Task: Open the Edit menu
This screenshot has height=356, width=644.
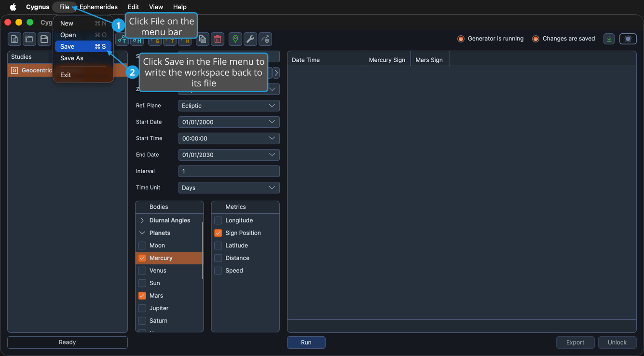Action: point(133,7)
